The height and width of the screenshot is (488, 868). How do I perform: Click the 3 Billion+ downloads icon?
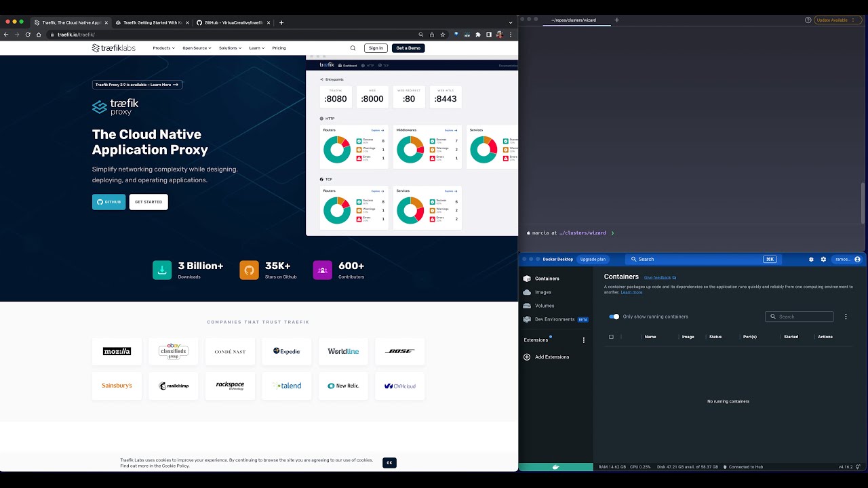pos(162,270)
